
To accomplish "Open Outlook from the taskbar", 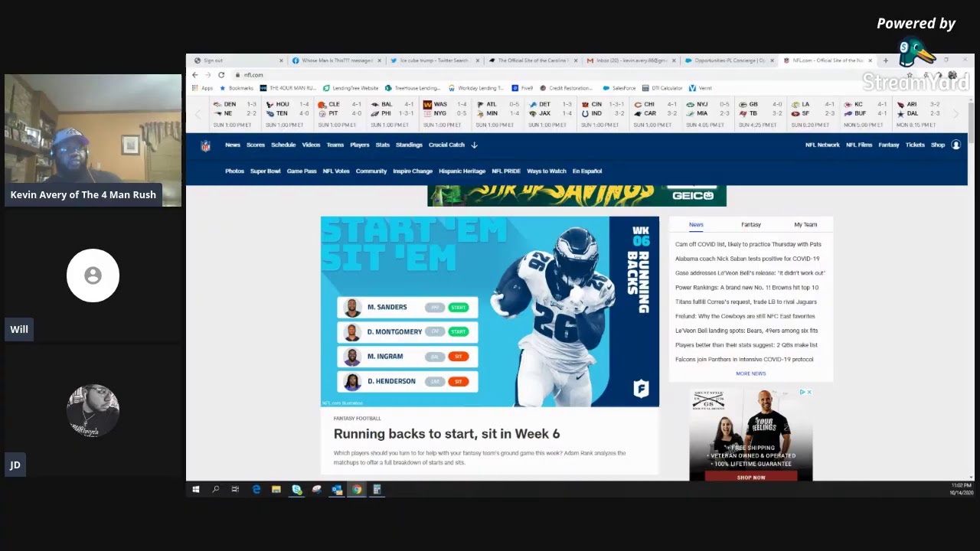I will [336, 489].
